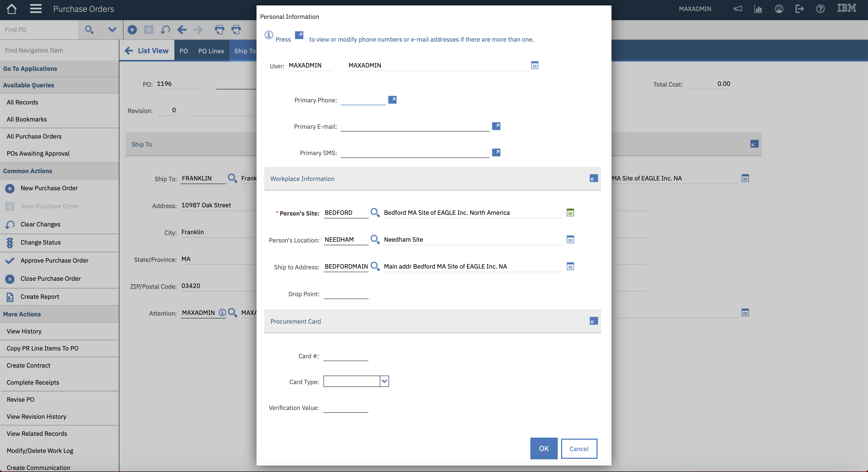
Task: Collapse Workplace Information section
Action: click(x=594, y=178)
